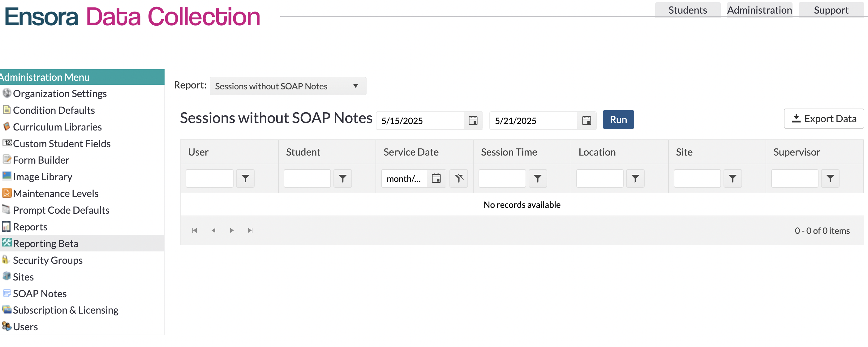868x347 pixels.
Task: Open Curriculum Libraries menu item
Action: (x=57, y=127)
